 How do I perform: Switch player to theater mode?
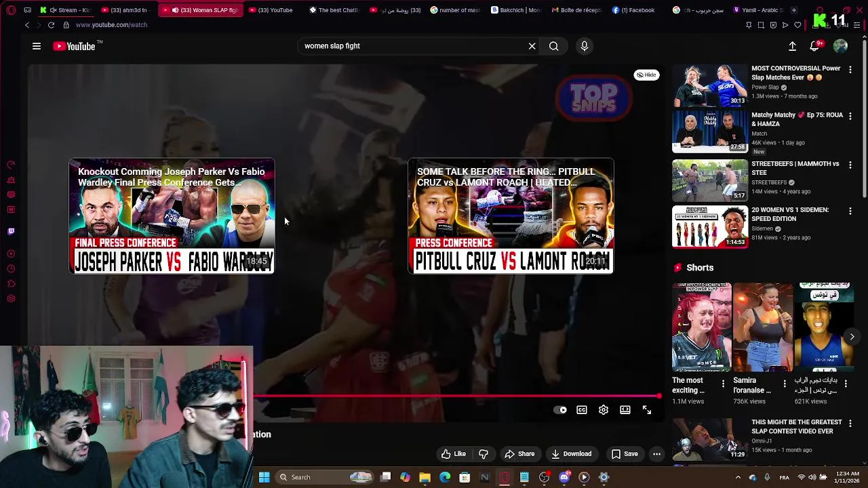(x=625, y=410)
